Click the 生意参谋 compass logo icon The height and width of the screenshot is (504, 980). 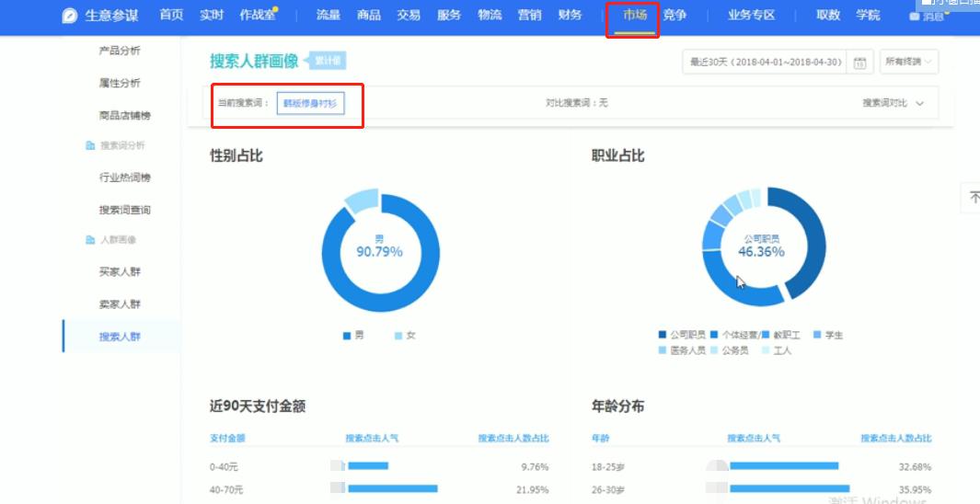(70, 16)
